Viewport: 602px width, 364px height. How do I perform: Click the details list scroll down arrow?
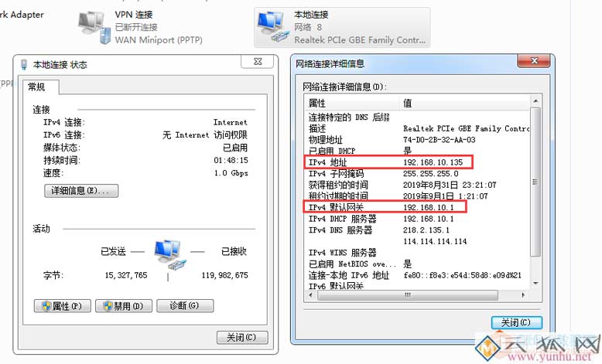click(x=535, y=283)
